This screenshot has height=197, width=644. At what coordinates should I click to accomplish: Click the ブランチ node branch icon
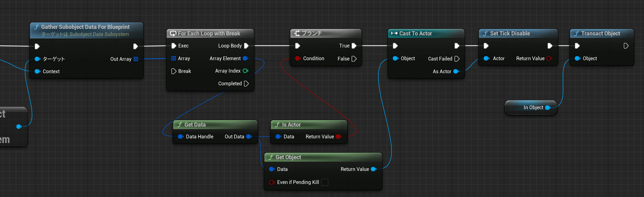click(x=297, y=33)
